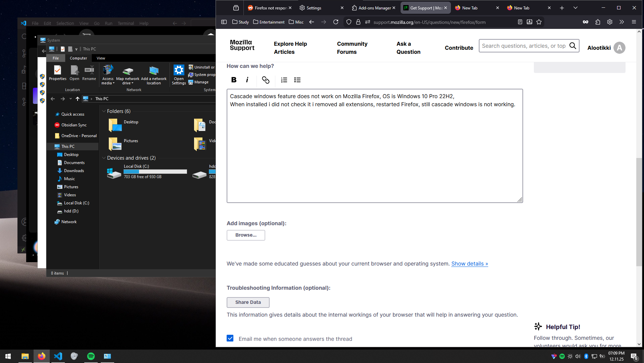Click the Italic formatting icon
Screen dimensions: 644x363
(247, 80)
